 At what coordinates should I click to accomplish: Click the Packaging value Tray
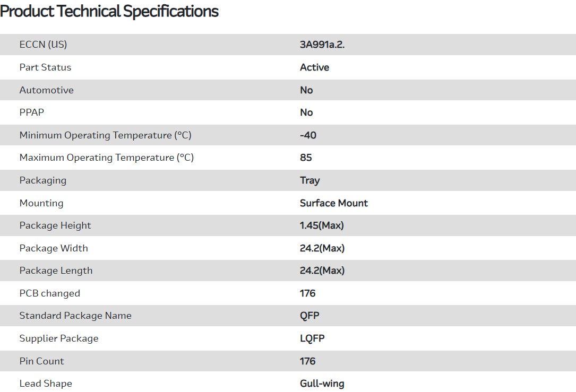pyautogui.click(x=310, y=180)
